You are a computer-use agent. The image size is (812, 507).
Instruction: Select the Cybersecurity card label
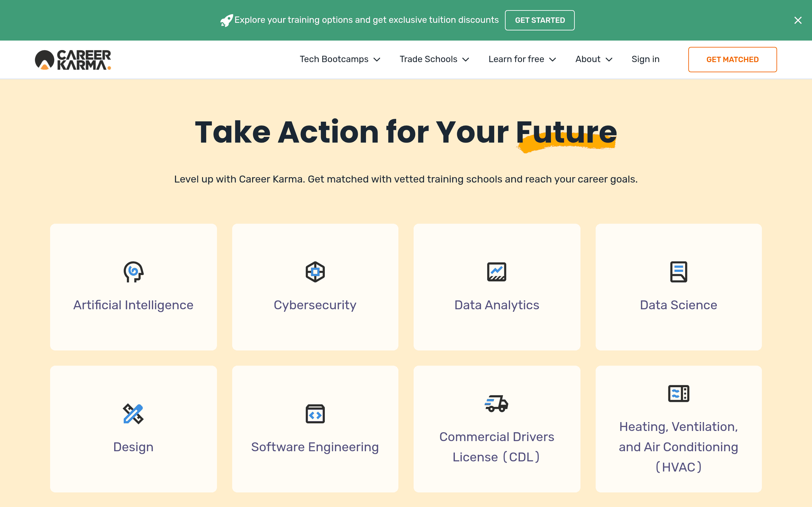coord(315,305)
